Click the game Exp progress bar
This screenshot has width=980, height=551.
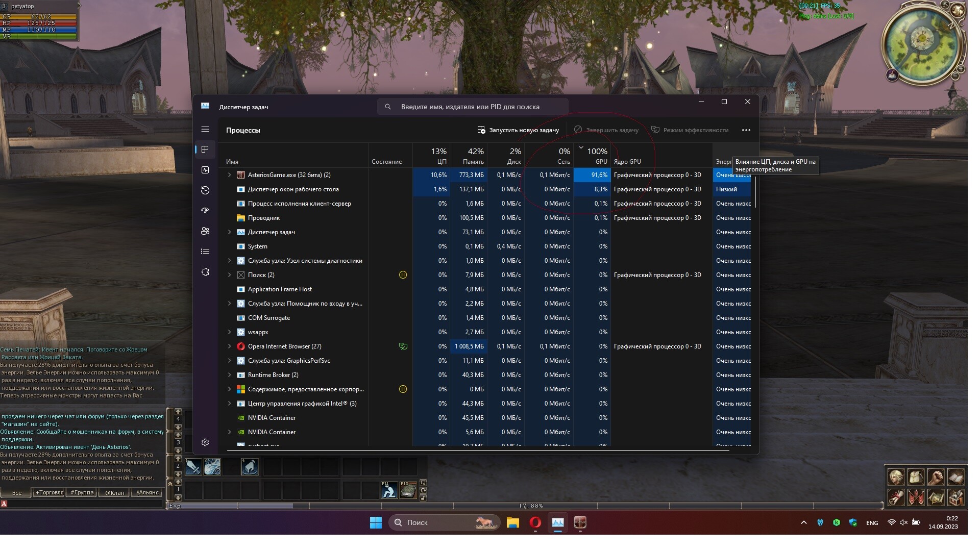coord(525,506)
